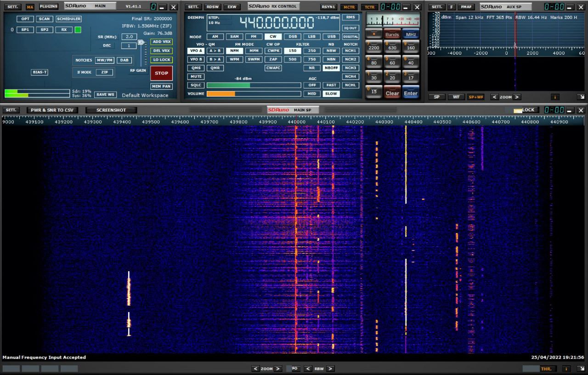Select USB demodulation mode
Image resolution: width=588 pixels, height=375 pixels.
[x=331, y=36]
